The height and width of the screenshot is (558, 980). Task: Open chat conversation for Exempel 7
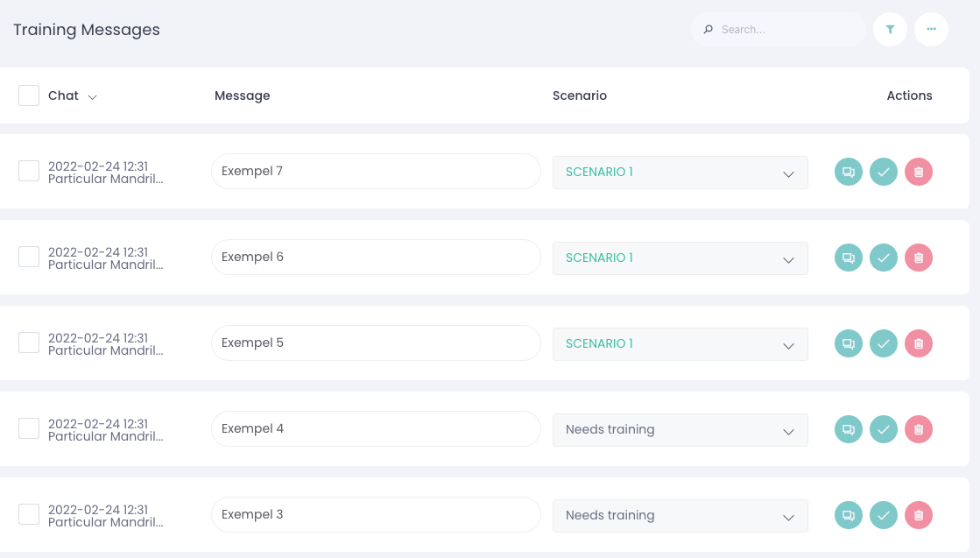[848, 172]
